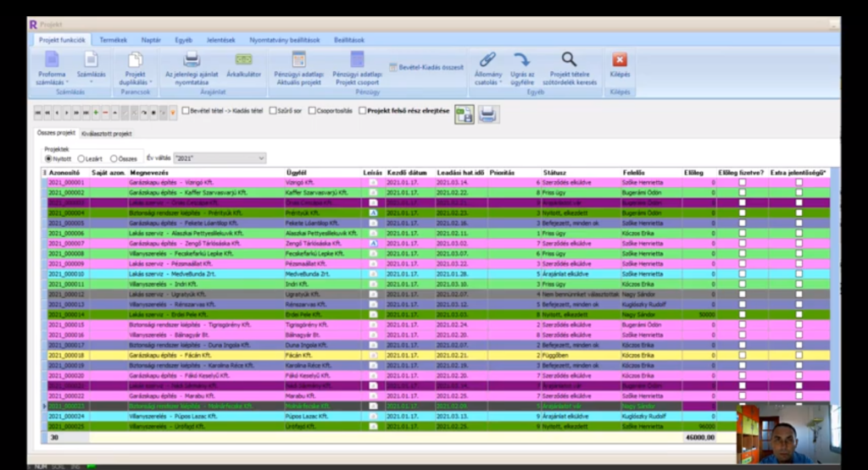Switch to the Termékek ribbon tab
The width and height of the screenshot is (868, 470).
pos(113,40)
